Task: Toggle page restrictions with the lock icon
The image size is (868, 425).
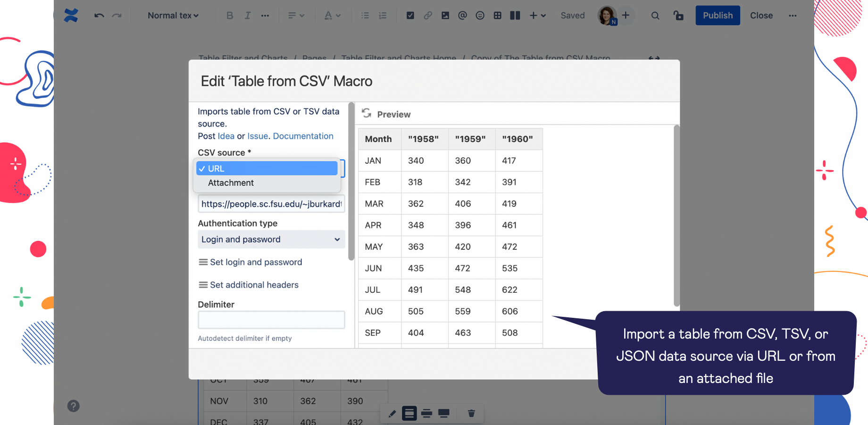Action: tap(678, 15)
